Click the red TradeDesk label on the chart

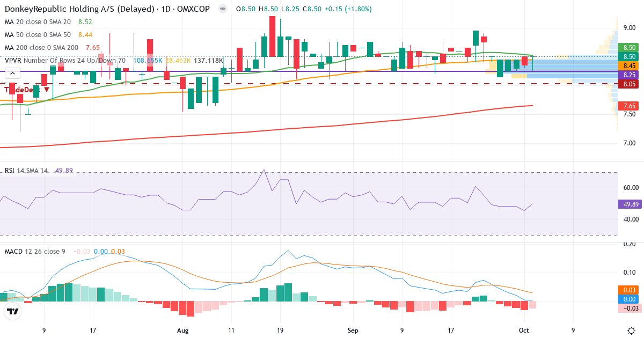click(x=27, y=90)
